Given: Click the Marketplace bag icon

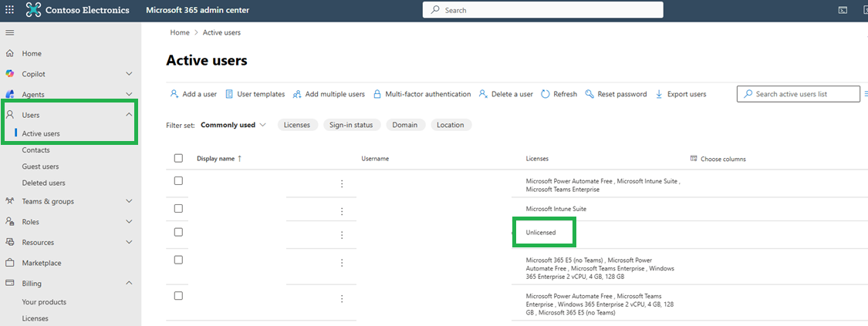Looking at the screenshot, I should [x=9, y=263].
